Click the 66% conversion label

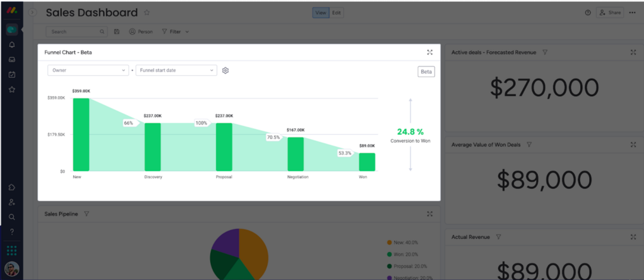pos(129,123)
